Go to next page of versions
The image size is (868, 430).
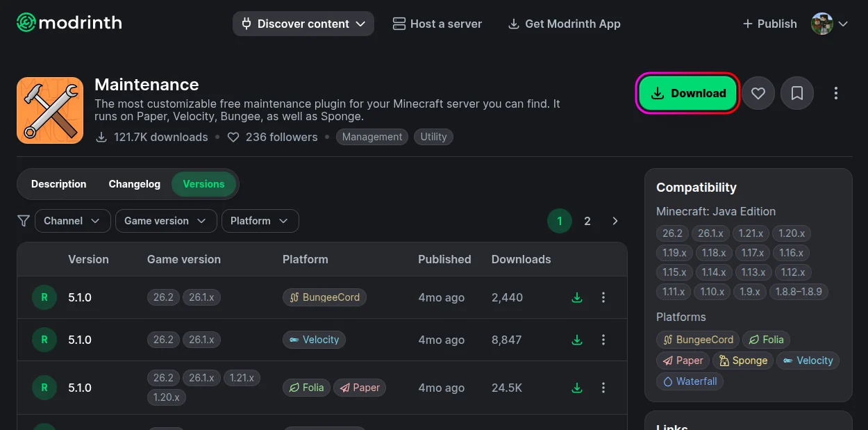tap(615, 221)
